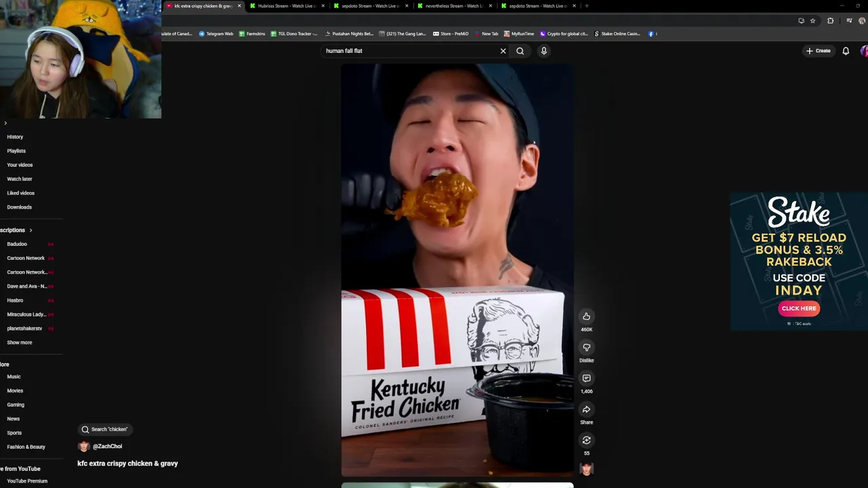Open the Crypto for global cit bookmark
Screen dimensions: 868x488
click(x=564, y=34)
